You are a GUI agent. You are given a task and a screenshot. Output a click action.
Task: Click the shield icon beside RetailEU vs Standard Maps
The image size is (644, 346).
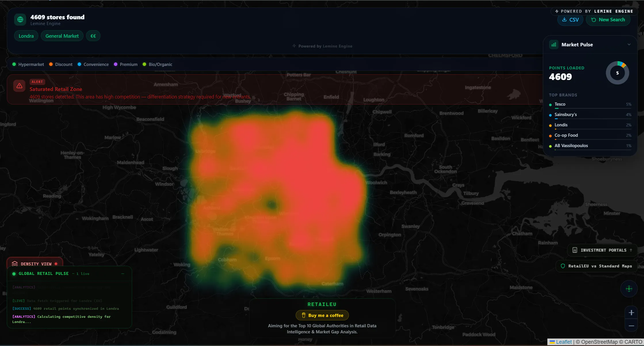(x=563, y=266)
